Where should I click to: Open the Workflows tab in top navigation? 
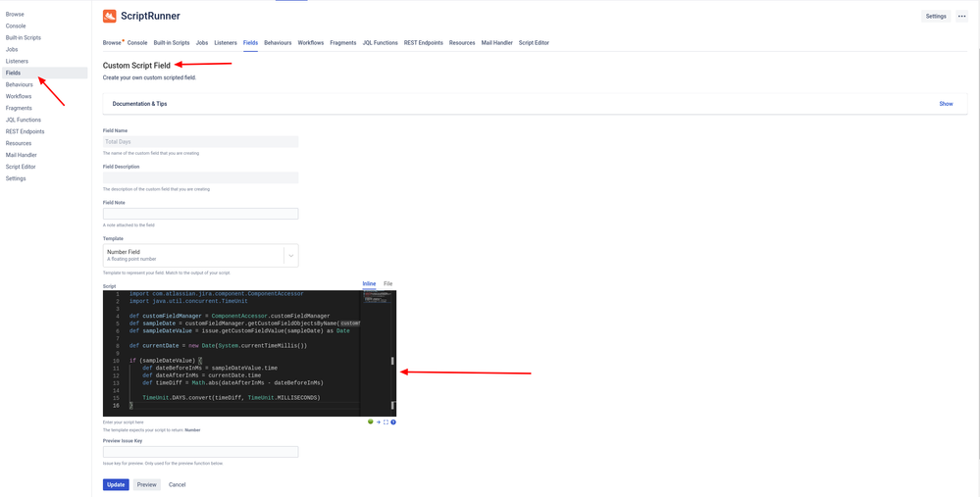[311, 43]
